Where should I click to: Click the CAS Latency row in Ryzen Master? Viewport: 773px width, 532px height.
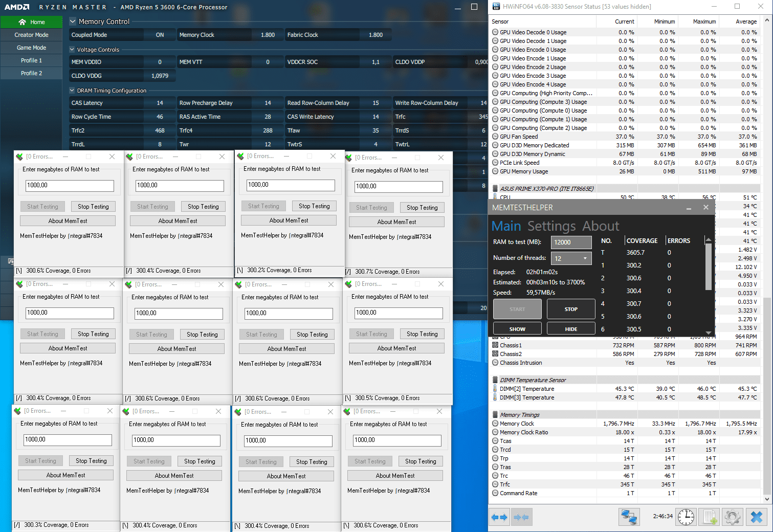pyautogui.click(x=122, y=103)
